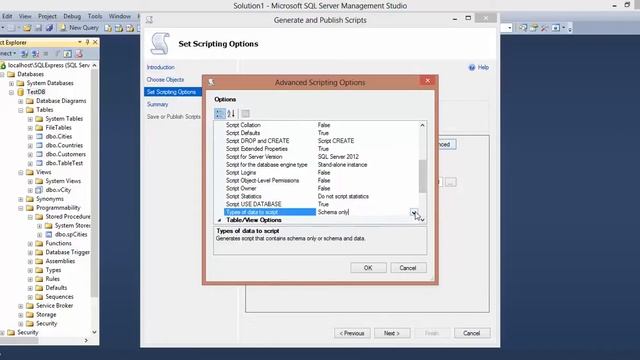The image size is (640, 360).
Task: Expand the dbo.Cities table node
Action: [30, 137]
